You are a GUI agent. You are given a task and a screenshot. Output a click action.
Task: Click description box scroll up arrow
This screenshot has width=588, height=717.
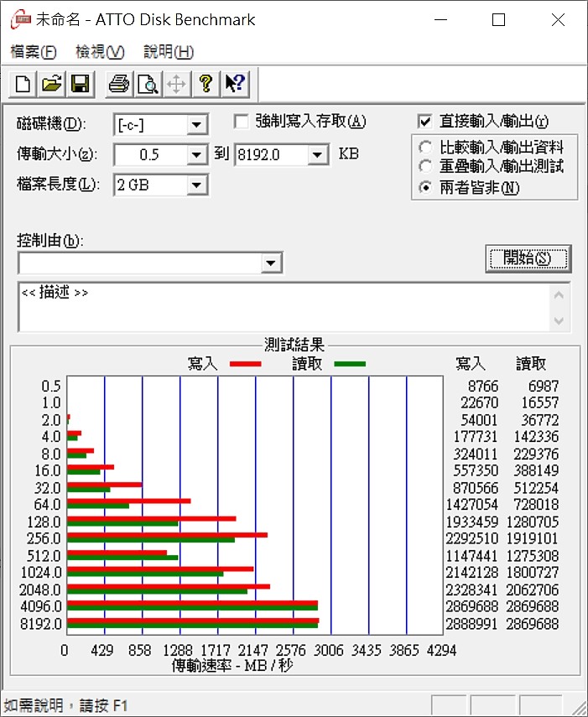point(559,295)
